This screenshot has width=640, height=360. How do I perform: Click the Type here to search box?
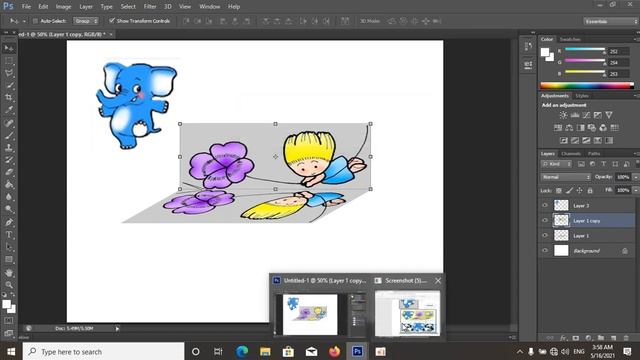(103, 351)
